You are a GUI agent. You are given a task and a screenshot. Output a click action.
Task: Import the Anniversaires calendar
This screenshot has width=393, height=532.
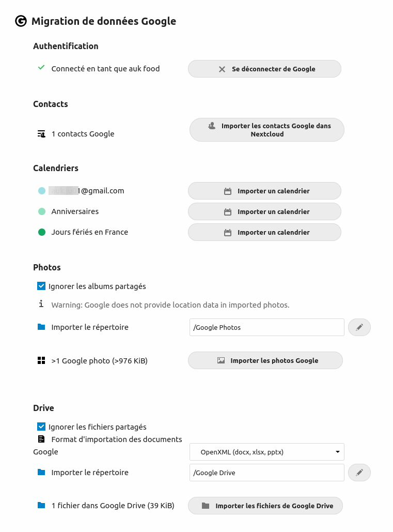tap(264, 212)
